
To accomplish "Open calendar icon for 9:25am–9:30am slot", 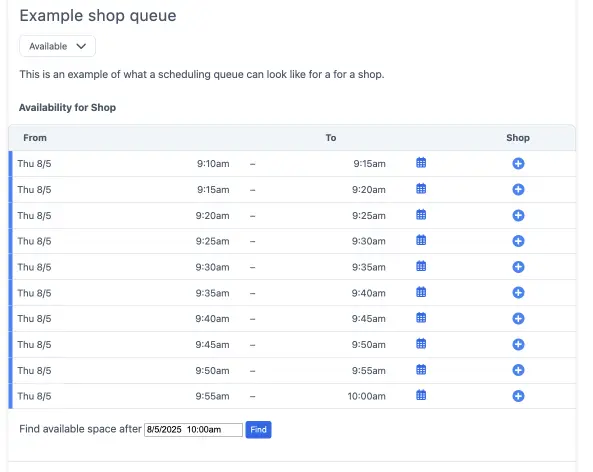I will 421,240.
